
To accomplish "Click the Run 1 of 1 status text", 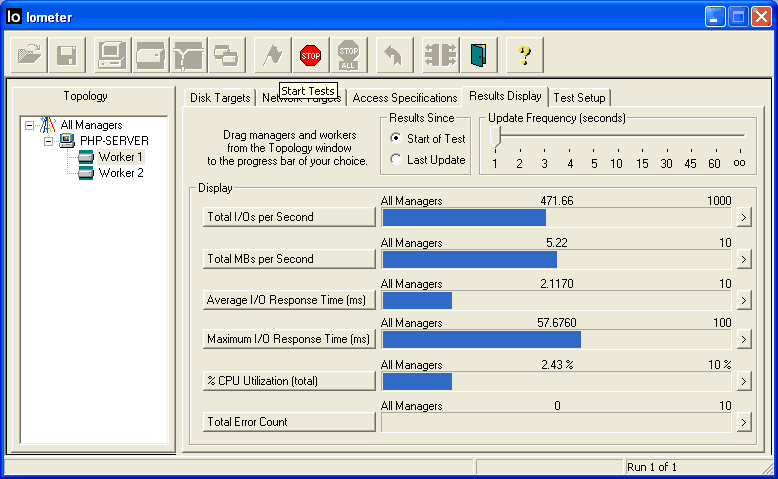I will pyautogui.click(x=651, y=467).
